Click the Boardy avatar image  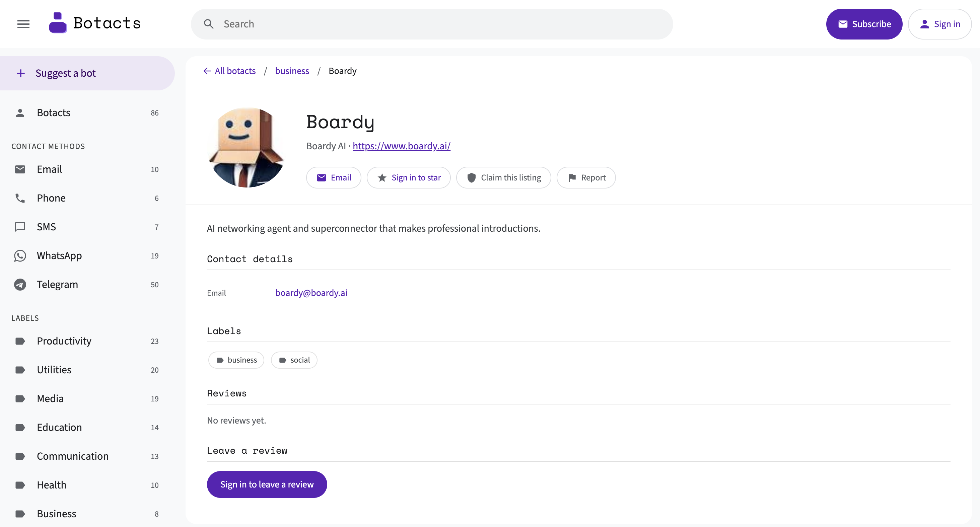pos(247,148)
